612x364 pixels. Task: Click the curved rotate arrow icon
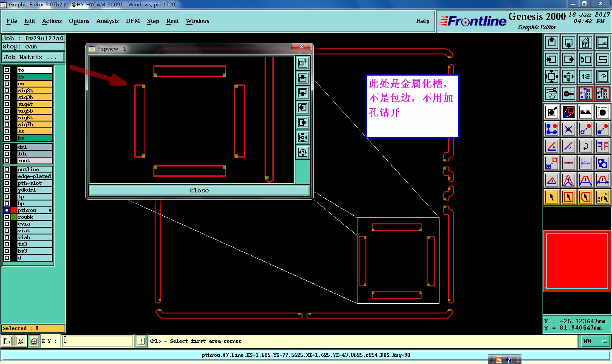(x=586, y=146)
